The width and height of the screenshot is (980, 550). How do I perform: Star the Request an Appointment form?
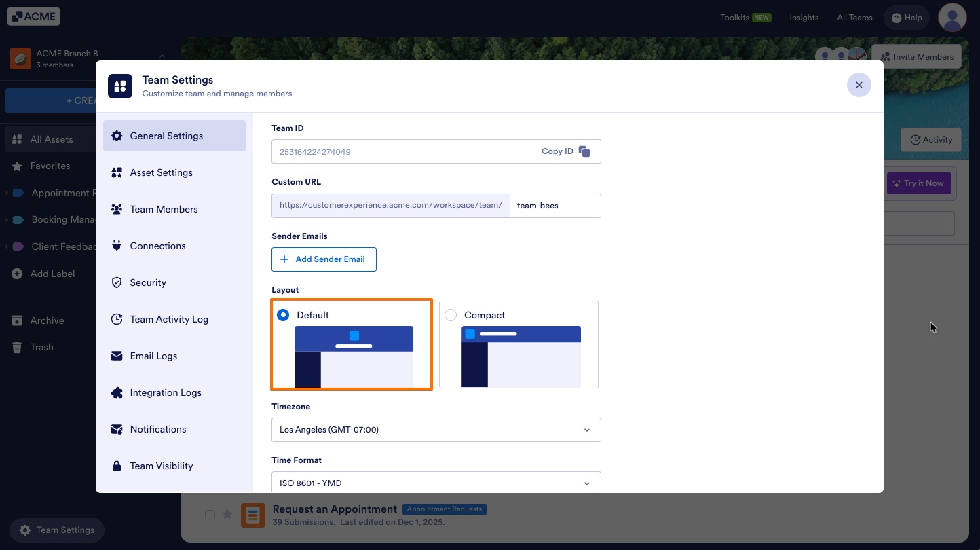[x=227, y=515]
